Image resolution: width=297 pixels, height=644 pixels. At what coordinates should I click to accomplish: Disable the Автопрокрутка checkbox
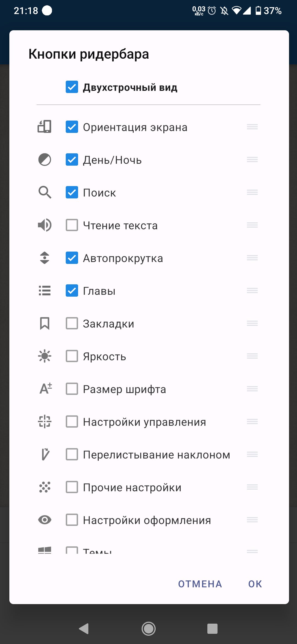click(72, 258)
